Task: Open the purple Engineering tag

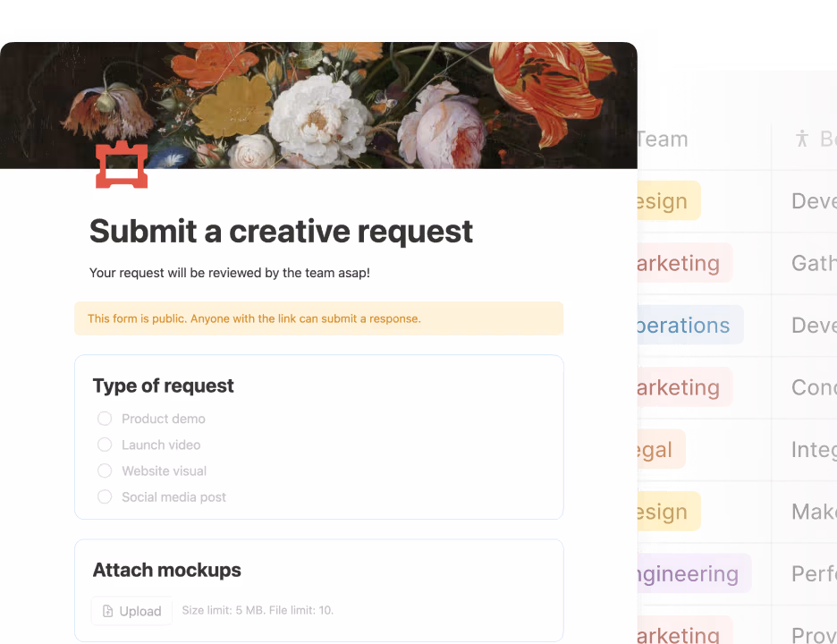Action: pos(691,574)
